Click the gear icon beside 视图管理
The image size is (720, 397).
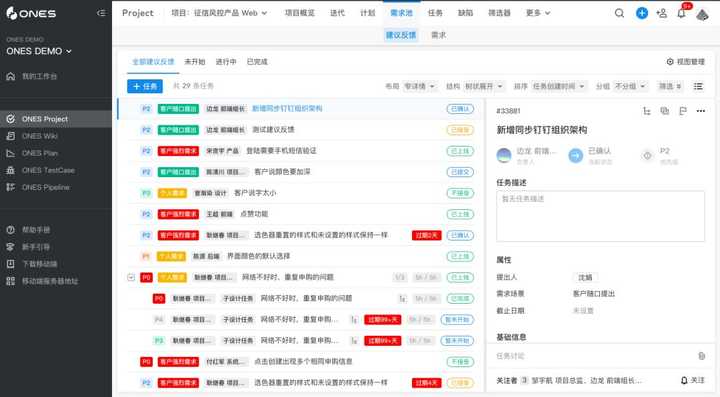670,62
